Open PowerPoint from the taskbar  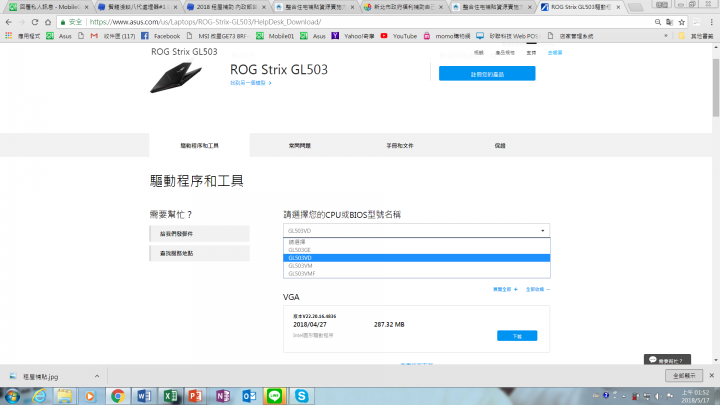(x=196, y=396)
